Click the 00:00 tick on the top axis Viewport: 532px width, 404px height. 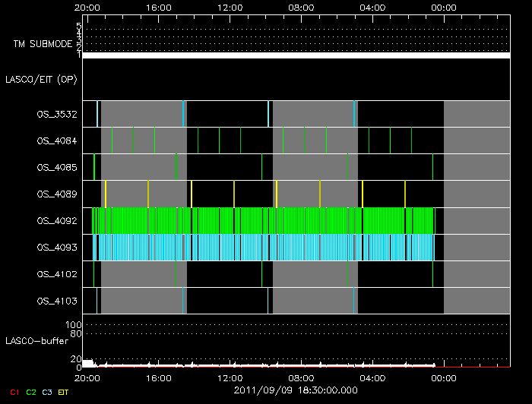click(x=443, y=7)
